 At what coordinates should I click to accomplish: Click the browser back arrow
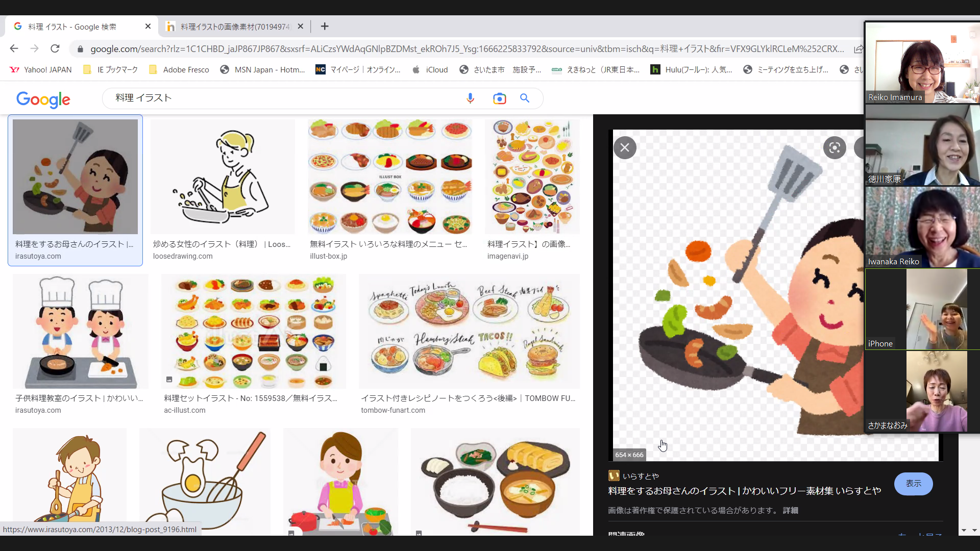tap(14, 48)
